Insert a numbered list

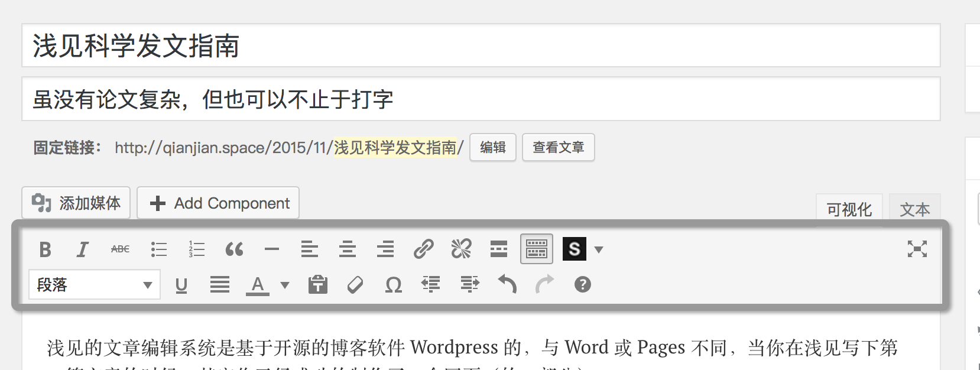(196, 249)
